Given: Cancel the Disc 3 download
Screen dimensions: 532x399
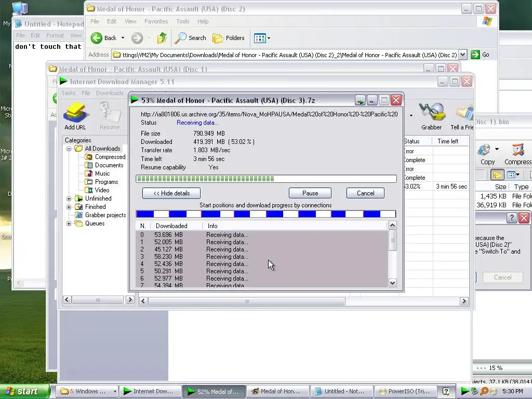Looking at the screenshot, I should (365, 193).
